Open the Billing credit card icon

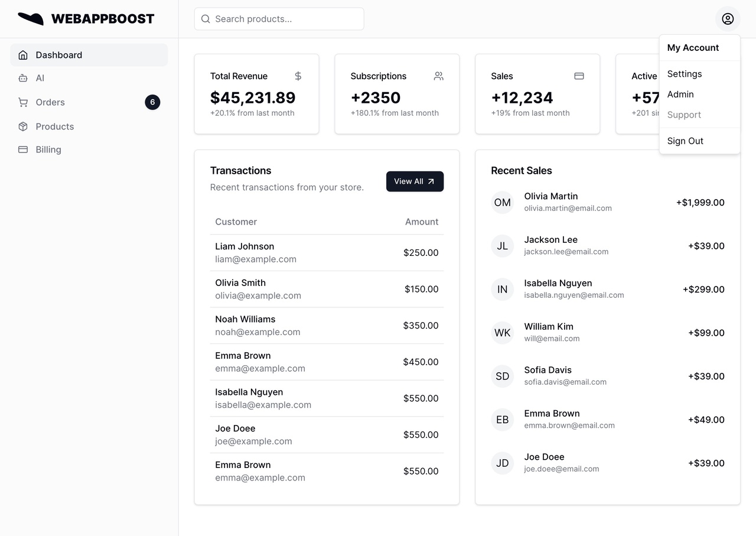(22, 150)
